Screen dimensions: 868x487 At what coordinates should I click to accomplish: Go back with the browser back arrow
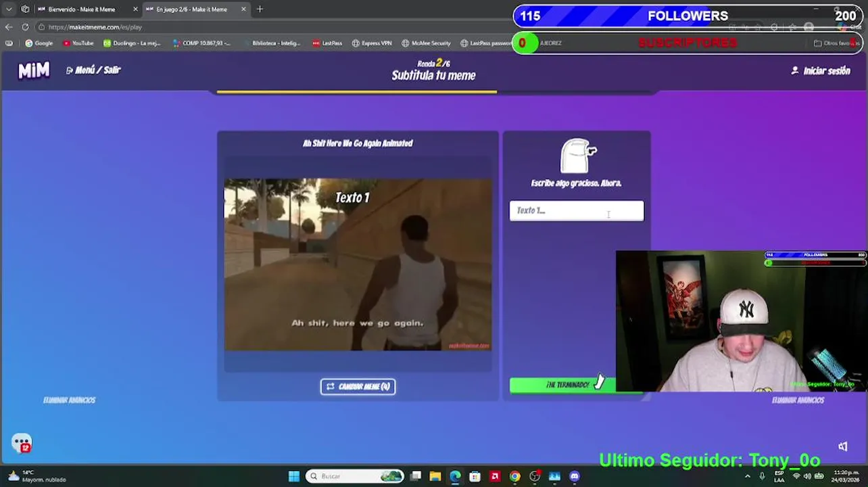point(9,27)
